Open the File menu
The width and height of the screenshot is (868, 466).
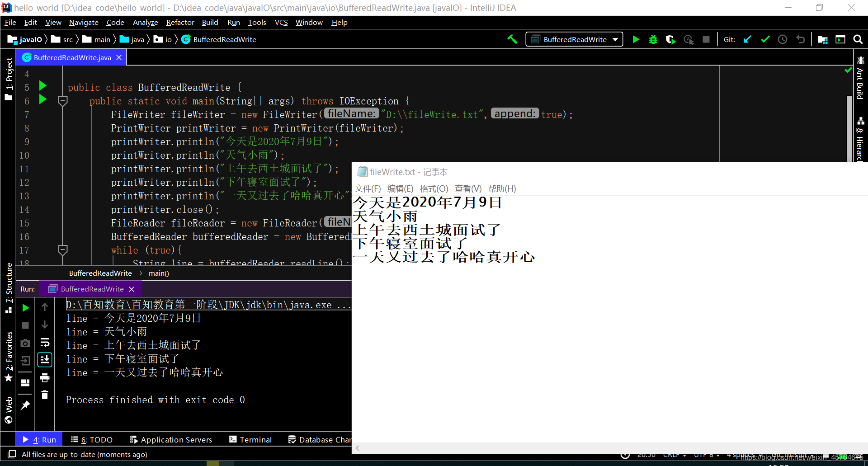click(x=10, y=22)
